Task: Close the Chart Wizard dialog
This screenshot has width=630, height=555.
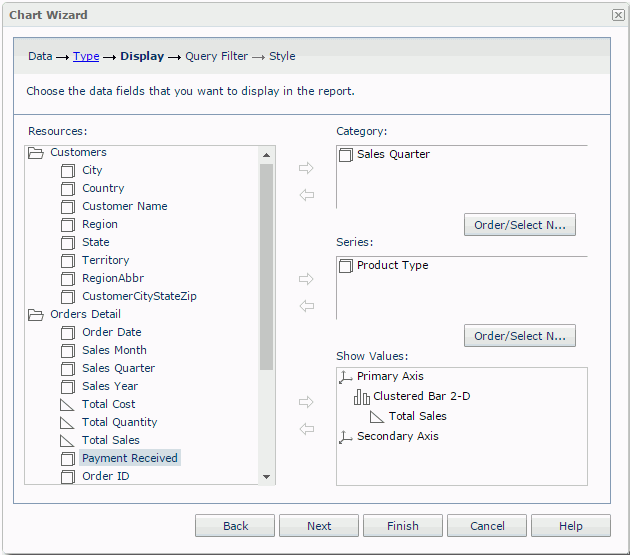Action: [618, 15]
